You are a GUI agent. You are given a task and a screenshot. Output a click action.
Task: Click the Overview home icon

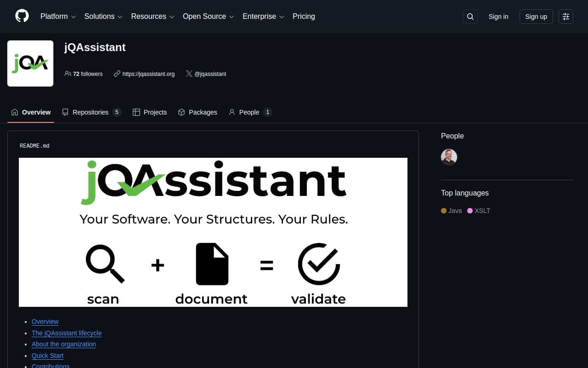point(14,112)
